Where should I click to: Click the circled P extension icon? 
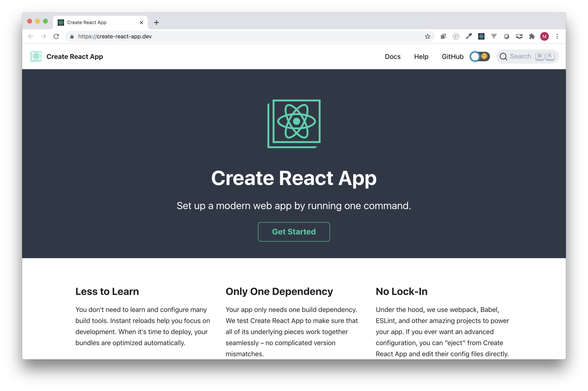pyautogui.click(x=456, y=36)
